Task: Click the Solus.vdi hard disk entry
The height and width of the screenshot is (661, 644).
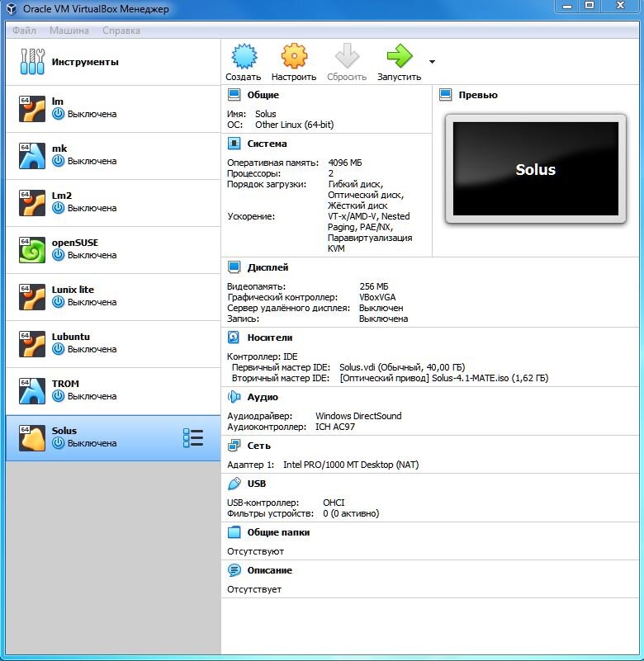Action: pyautogui.click(x=402, y=367)
